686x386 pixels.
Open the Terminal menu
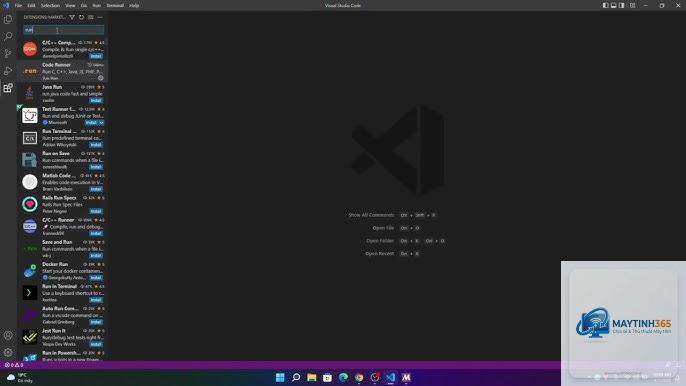[115, 6]
